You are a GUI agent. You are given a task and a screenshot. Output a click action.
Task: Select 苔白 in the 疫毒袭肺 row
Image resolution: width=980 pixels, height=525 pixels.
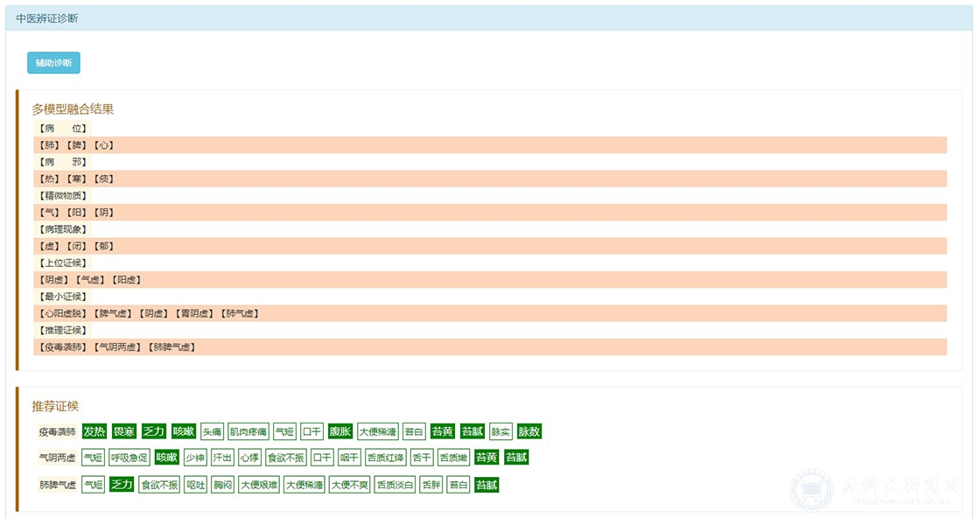pos(414,431)
